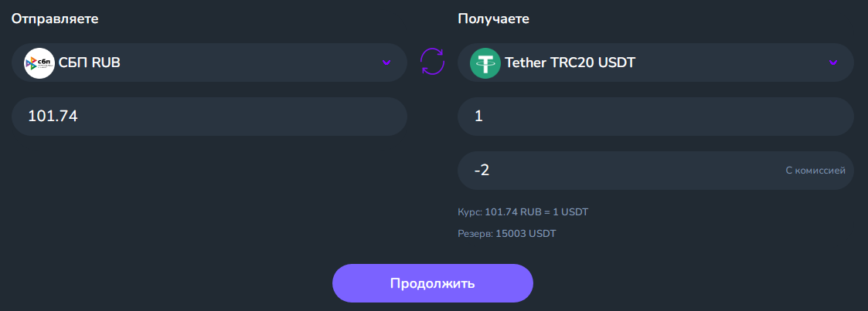This screenshot has width=868, height=311.
Task: Select the СБП RUB text label
Action: pyautogui.click(x=89, y=63)
